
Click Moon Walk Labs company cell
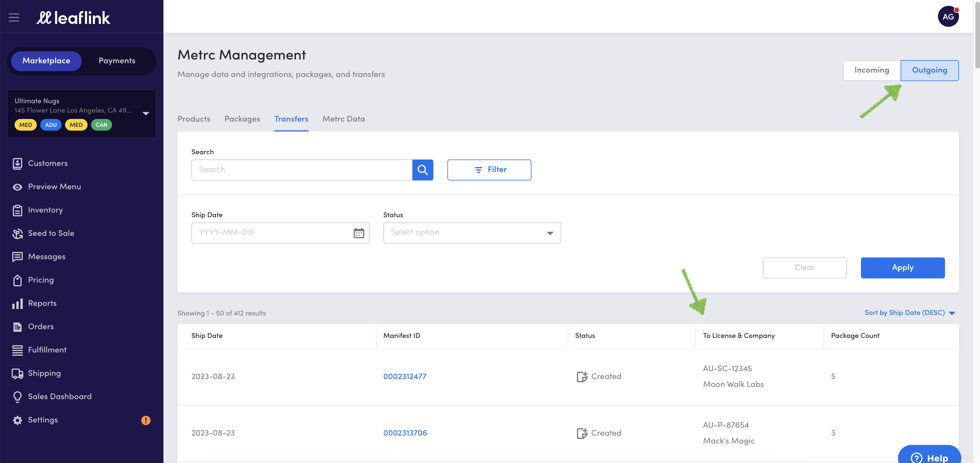coord(733,384)
